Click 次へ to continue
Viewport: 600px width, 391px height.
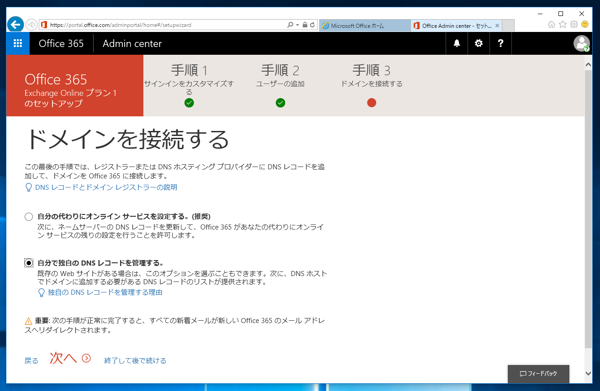click(63, 358)
